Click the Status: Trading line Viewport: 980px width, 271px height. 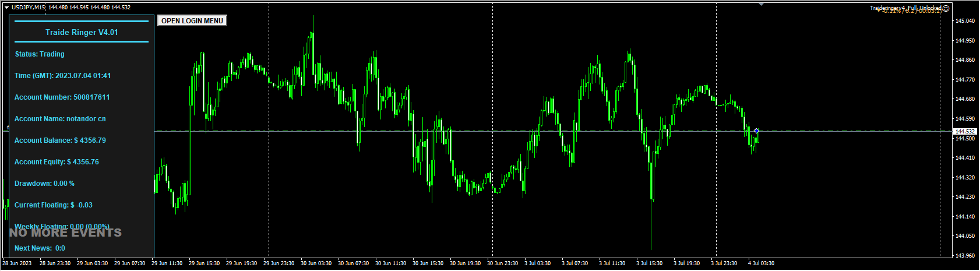[x=40, y=54]
